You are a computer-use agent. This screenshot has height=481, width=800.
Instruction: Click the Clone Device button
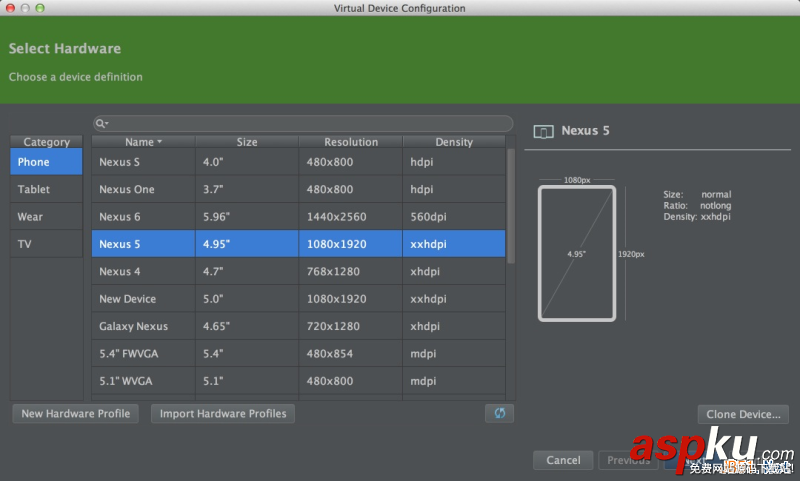pos(743,414)
